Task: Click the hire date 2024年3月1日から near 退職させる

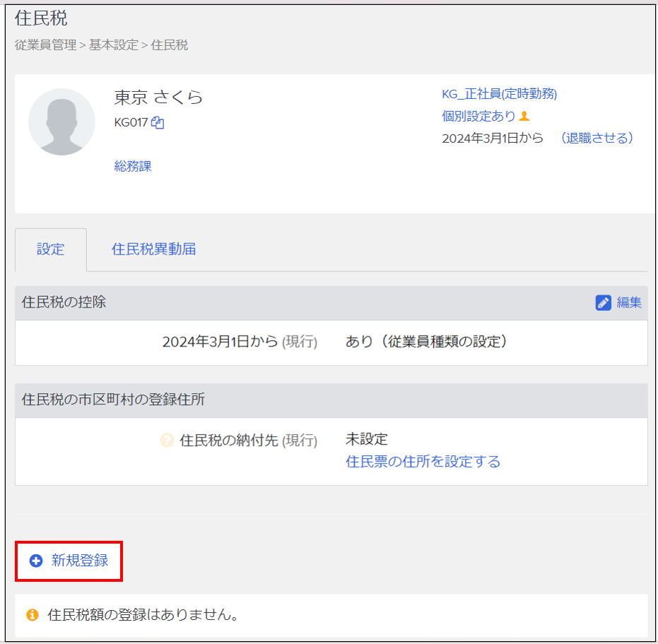Action: click(x=493, y=138)
